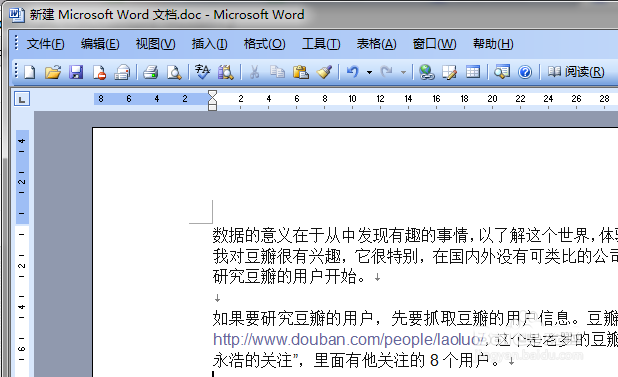Open the 视图(V) menu
Screen dimensions: 618x377
point(155,44)
